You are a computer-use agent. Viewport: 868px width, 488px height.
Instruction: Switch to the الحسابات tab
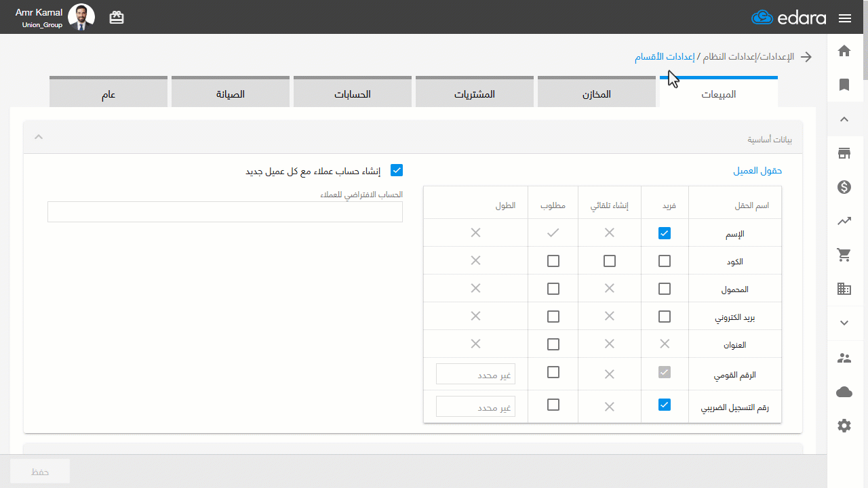352,92
